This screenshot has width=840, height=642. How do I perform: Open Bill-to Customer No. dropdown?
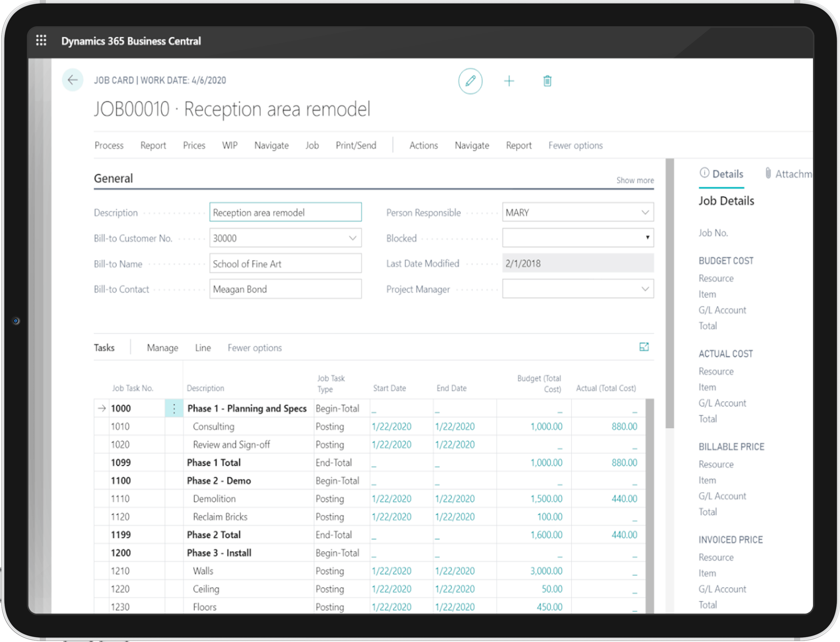pyautogui.click(x=353, y=238)
